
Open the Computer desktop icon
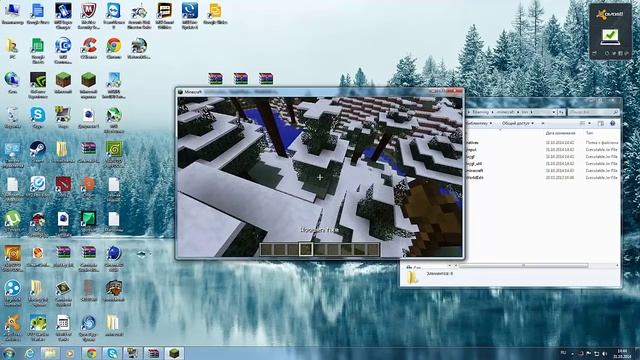click(x=12, y=14)
